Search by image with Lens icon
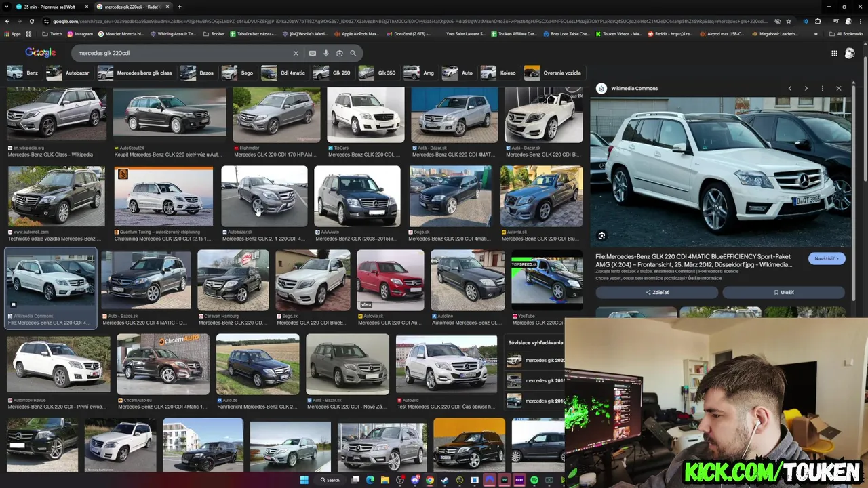Image resolution: width=868 pixels, height=488 pixels. tap(340, 53)
